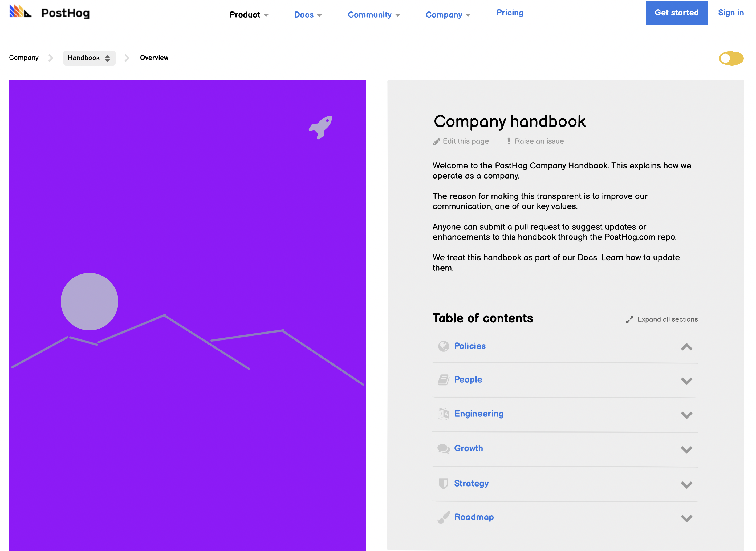Click the Edit this page pencil icon
The image size is (756, 551).
[437, 141]
